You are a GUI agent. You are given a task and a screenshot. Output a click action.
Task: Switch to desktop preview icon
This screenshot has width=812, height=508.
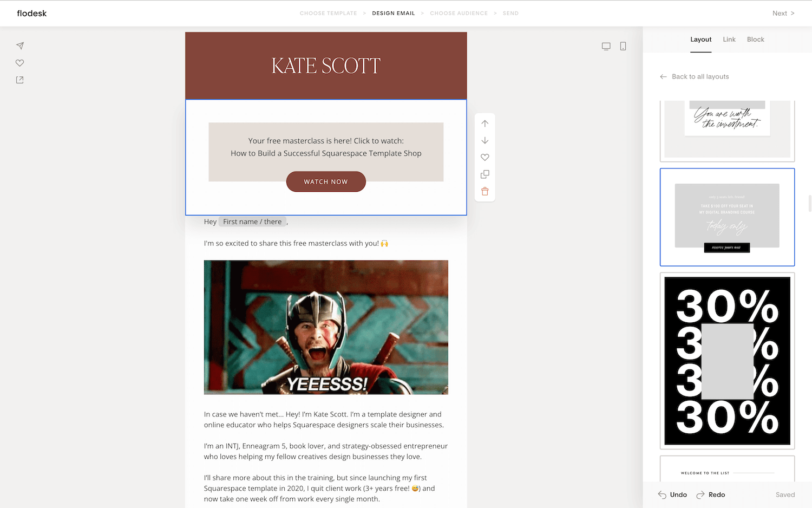(x=606, y=47)
